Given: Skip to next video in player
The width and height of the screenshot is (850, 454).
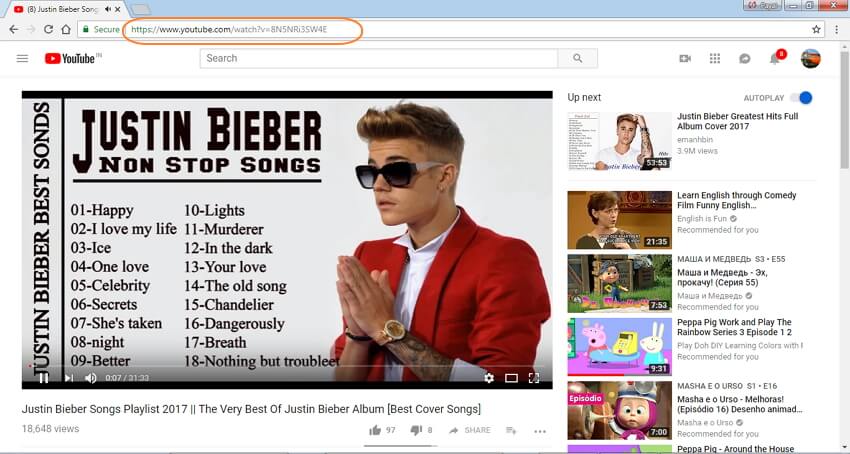Looking at the screenshot, I should pos(69,378).
